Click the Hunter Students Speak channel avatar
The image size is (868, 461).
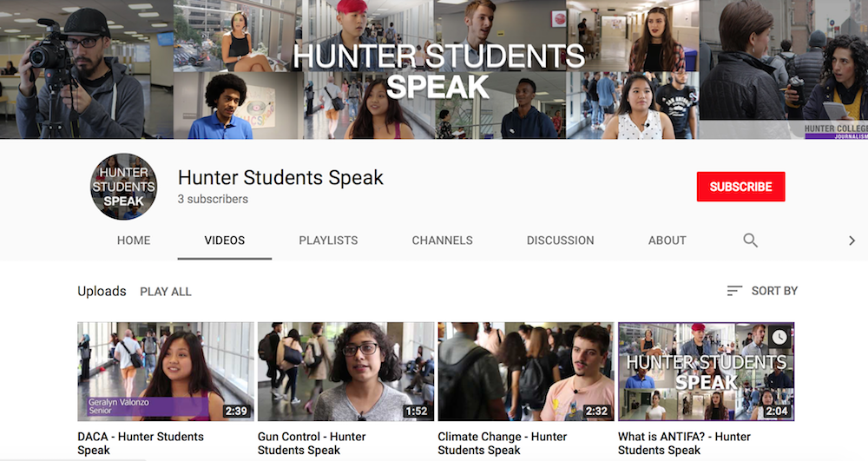[123, 187]
